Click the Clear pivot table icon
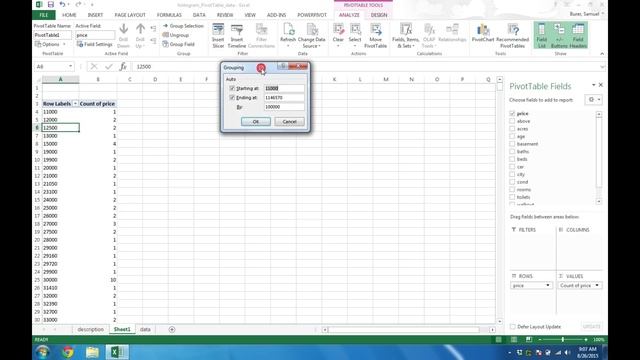 tap(338, 30)
